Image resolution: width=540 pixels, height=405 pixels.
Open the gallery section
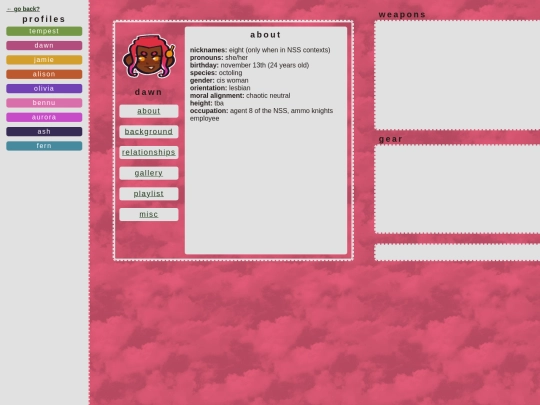(x=149, y=173)
